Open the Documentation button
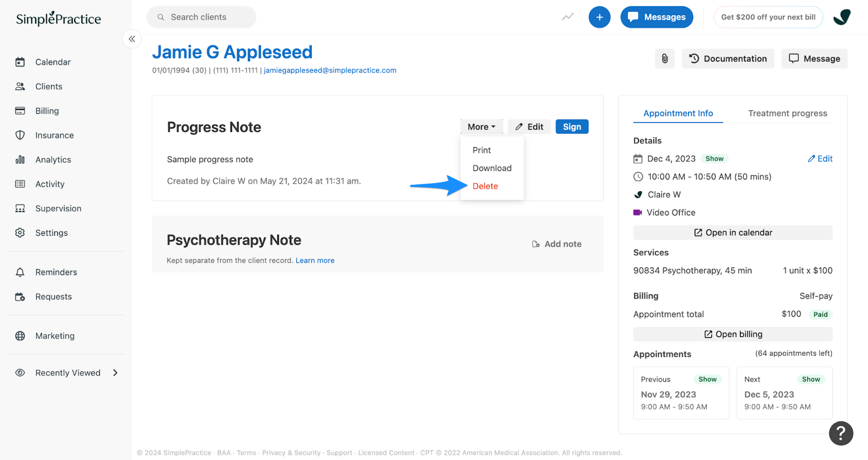Screen dimensions: 868x460 coord(728,59)
